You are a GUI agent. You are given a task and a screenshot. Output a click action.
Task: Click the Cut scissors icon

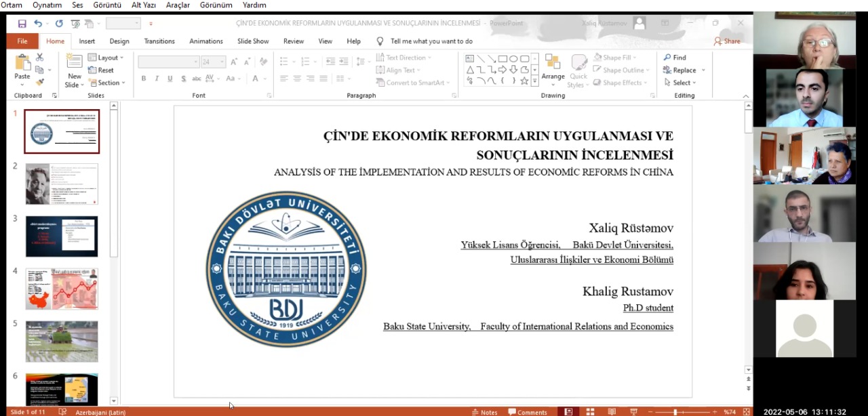click(x=39, y=58)
